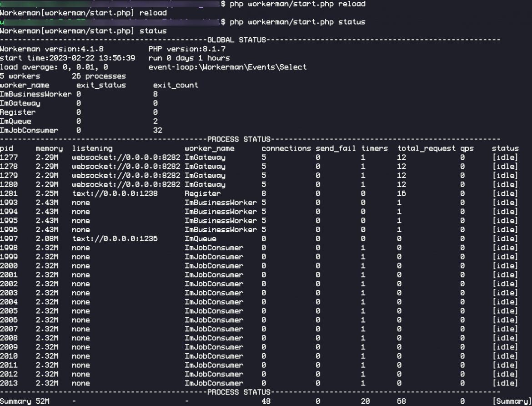Click the status column header

pos(505,148)
